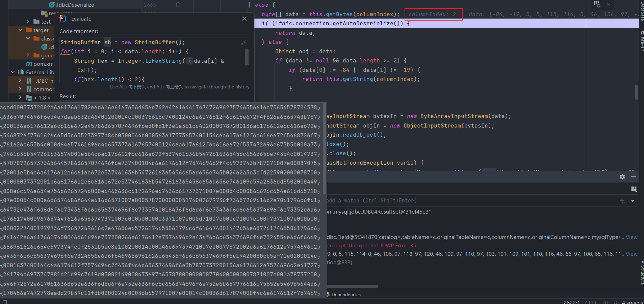Open the Maven tool window tab
Viewport: 644px width, 304px height.
(642, 42)
